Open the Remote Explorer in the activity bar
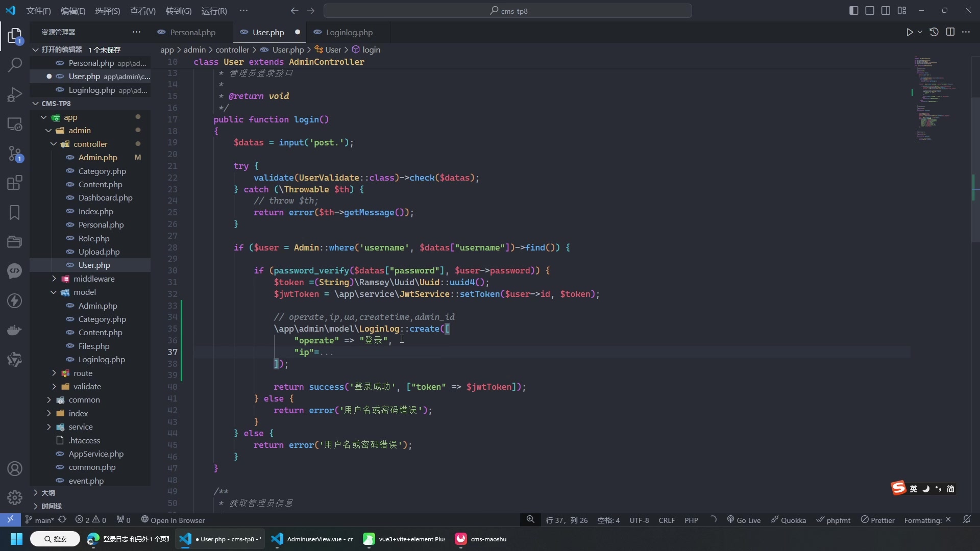This screenshot has width=980, height=551. click(15, 124)
